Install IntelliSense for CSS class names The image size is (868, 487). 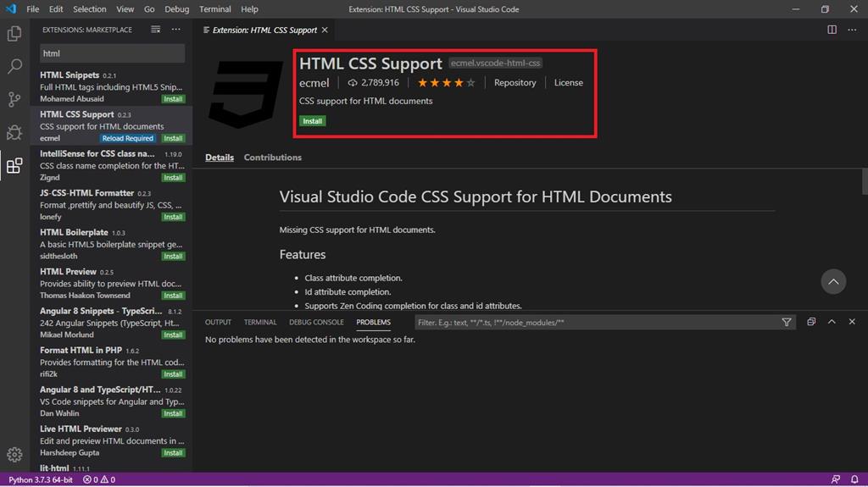tap(173, 178)
